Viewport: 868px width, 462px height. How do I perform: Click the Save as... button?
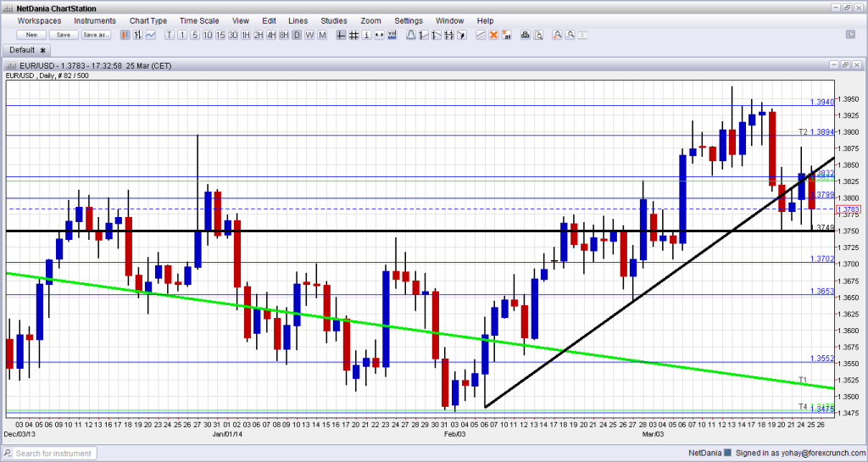coord(95,35)
